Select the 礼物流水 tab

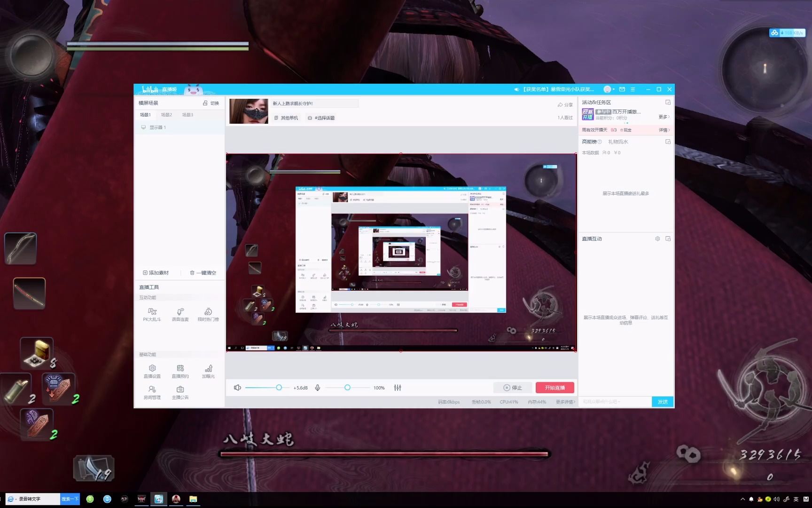tap(618, 142)
